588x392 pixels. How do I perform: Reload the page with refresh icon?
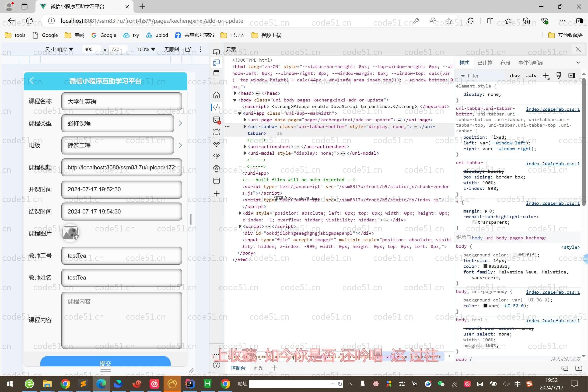[x=29, y=21]
